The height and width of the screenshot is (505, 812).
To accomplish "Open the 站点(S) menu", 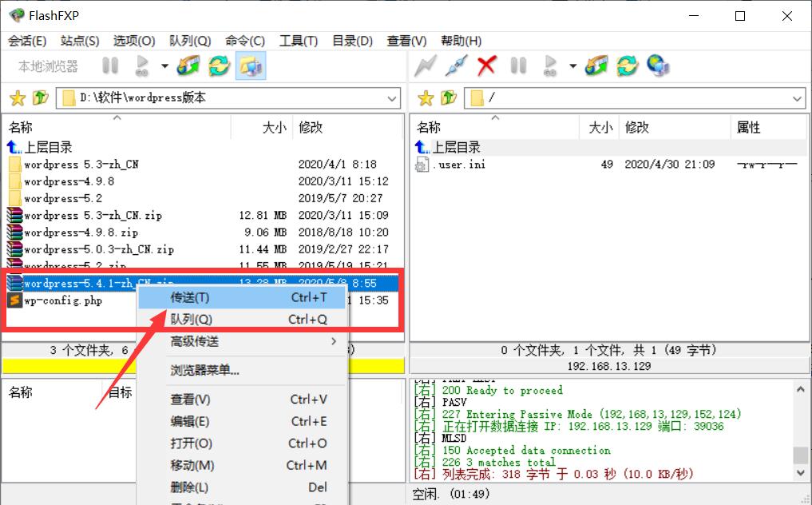I will (80, 41).
